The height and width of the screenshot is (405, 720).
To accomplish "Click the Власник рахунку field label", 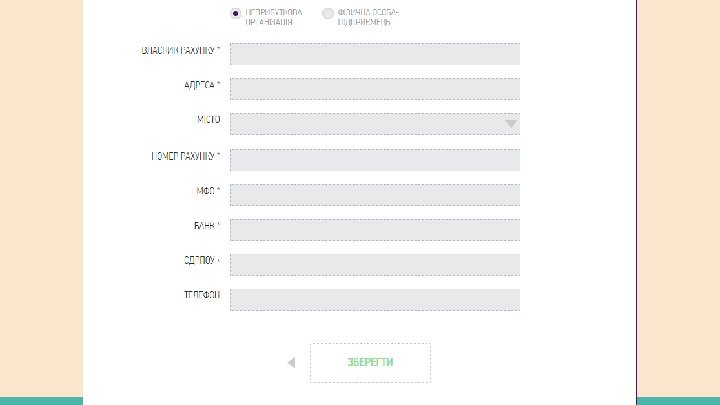I will [181, 50].
